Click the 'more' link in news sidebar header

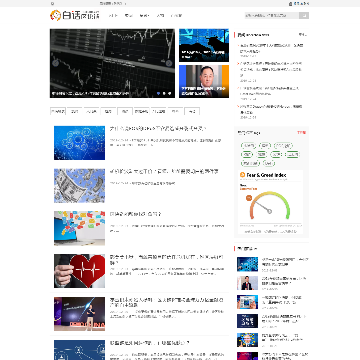[x=302, y=35]
